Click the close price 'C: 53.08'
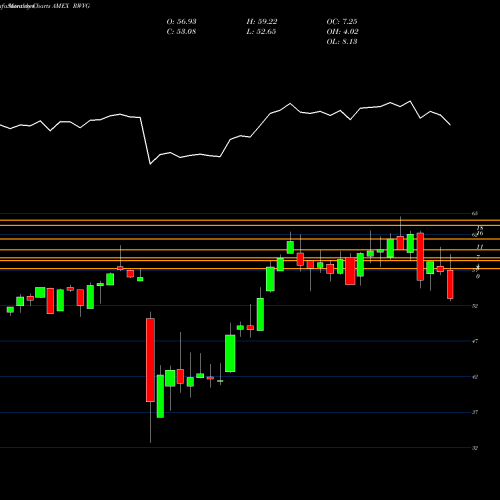The image size is (500, 500). coord(181,32)
